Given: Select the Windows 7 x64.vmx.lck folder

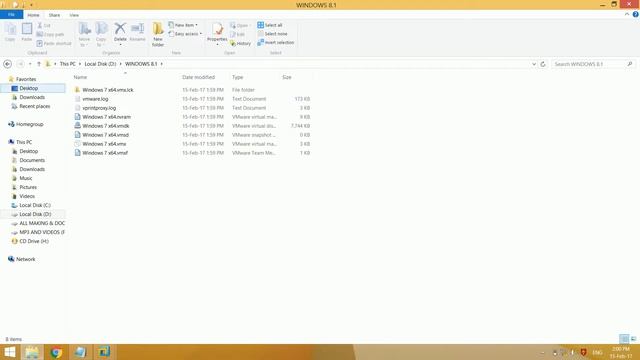Looking at the screenshot, I should (108, 90).
